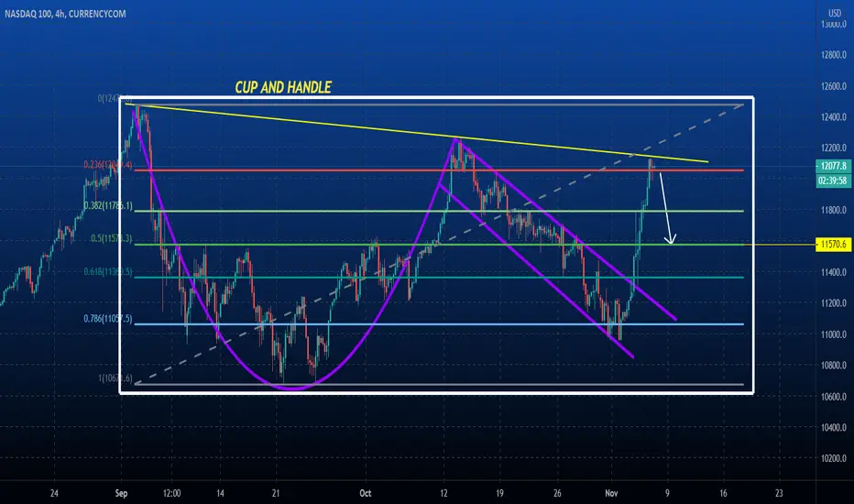Click the 0.618 Fibonacci level label
The height and width of the screenshot is (504, 854).
(108, 271)
